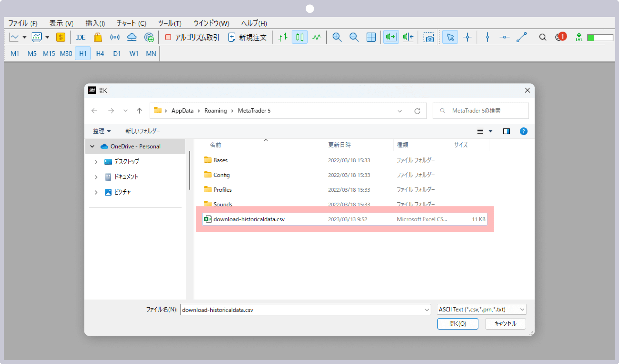
Task: Expand the Desktop folder tree
Action: pyautogui.click(x=96, y=162)
